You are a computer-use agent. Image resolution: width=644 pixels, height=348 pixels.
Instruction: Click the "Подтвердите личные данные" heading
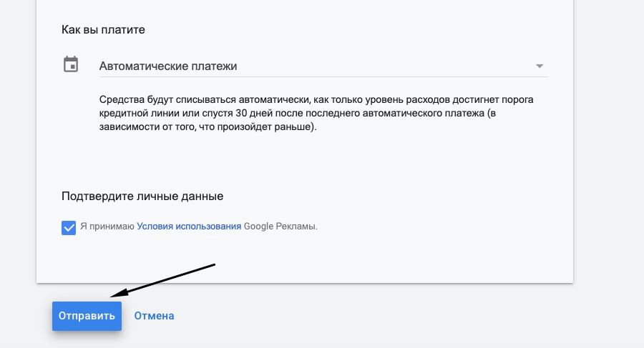[142, 196]
